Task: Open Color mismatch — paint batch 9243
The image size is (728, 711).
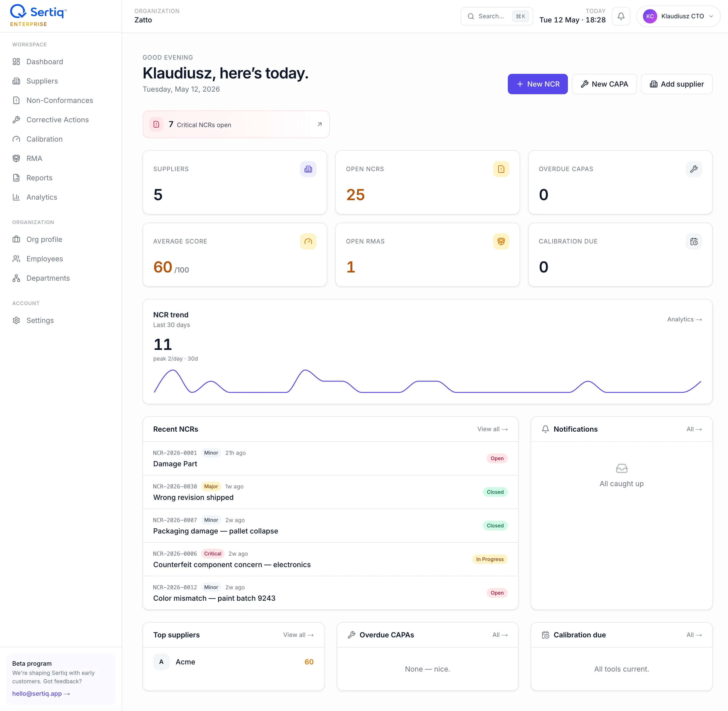Action: [330, 593]
